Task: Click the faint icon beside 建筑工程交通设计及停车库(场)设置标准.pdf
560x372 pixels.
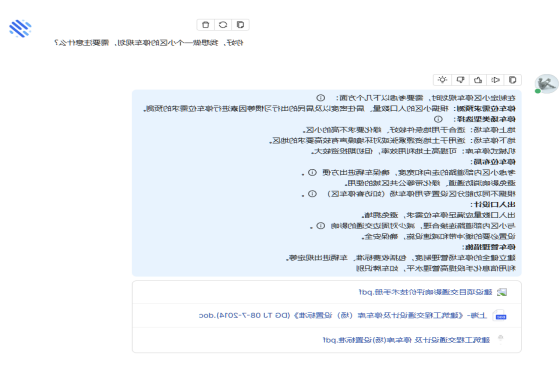Action: (x=500, y=339)
